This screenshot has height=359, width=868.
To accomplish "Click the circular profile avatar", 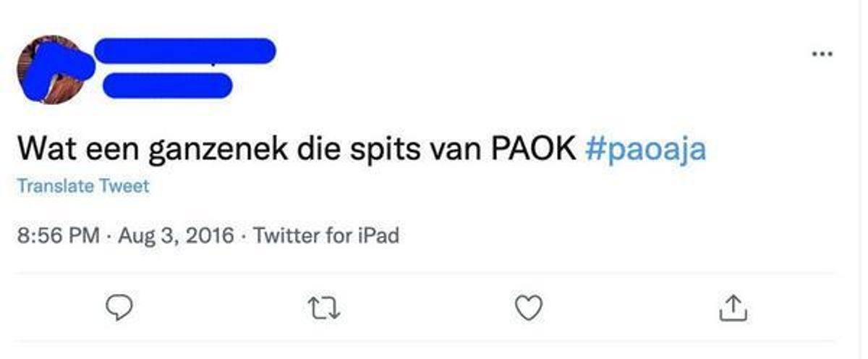I will (x=51, y=70).
